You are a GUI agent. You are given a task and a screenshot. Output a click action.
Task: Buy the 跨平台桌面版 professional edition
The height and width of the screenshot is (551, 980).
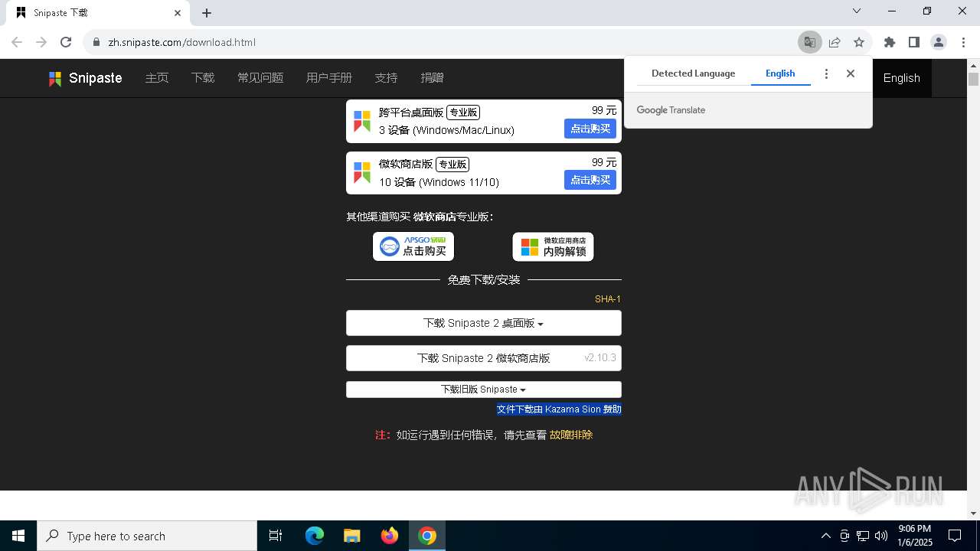point(590,129)
